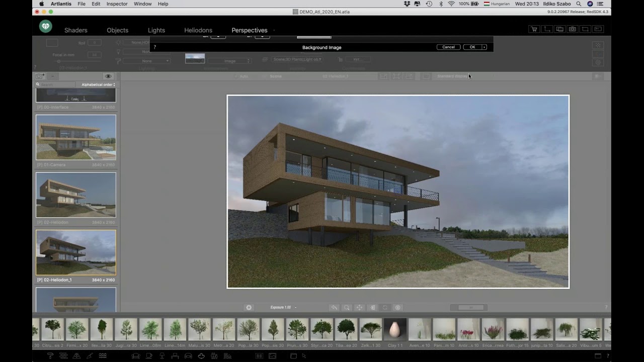644x362 pixels.
Task: Switch to the Heliodons tab
Action: [x=198, y=30]
